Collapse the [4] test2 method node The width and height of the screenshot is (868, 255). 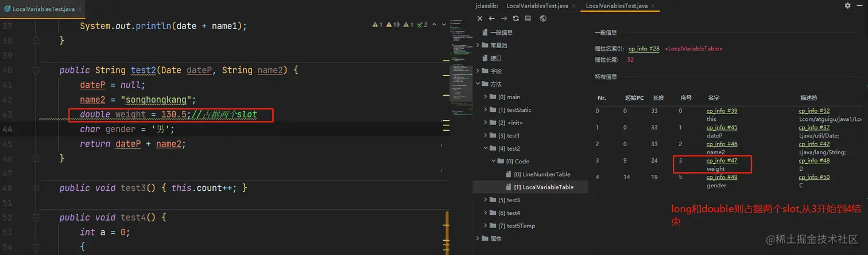(x=486, y=148)
